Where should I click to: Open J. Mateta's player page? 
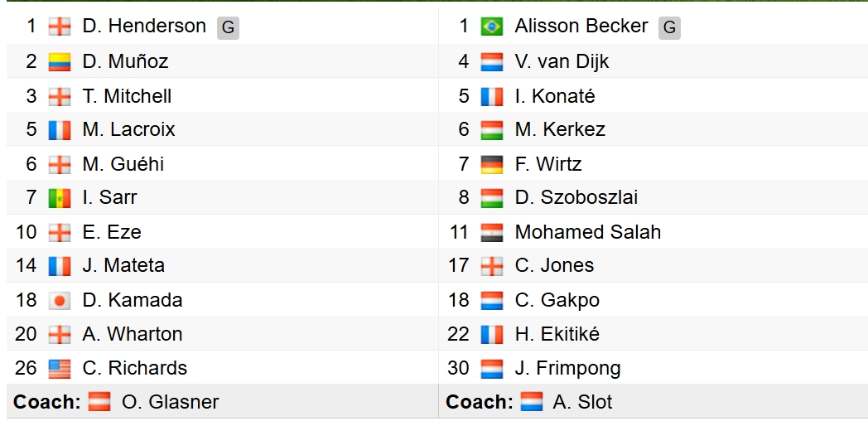click(123, 266)
